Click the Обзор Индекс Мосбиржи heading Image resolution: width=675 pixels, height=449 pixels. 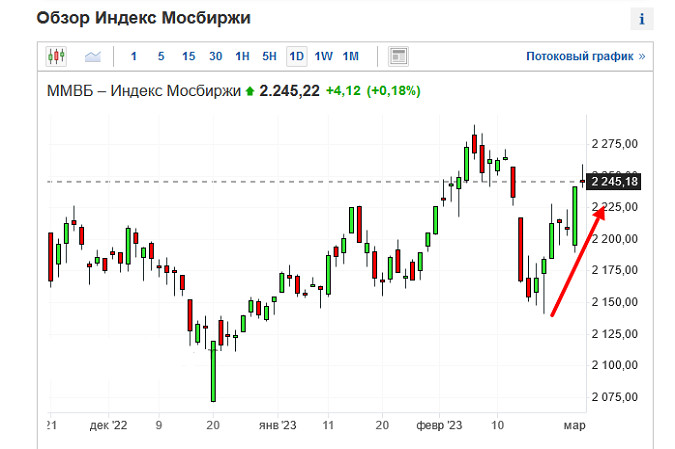143,19
